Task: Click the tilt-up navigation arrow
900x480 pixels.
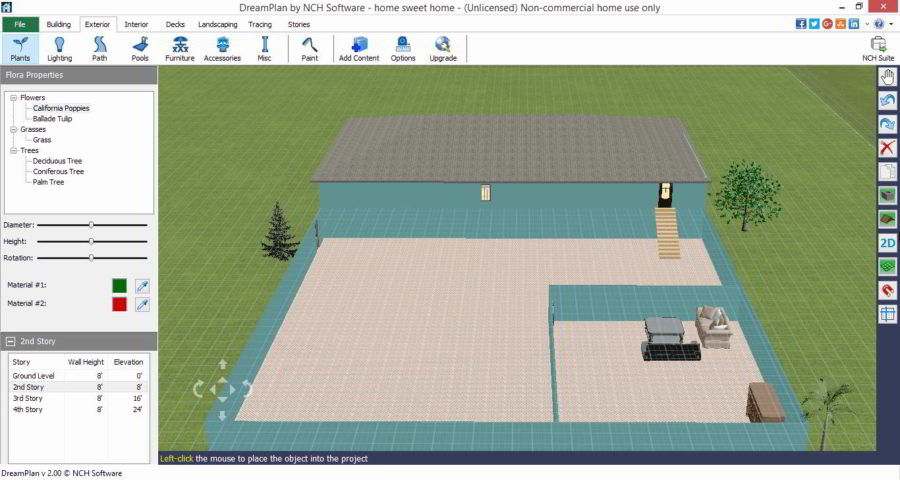Action: pyautogui.click(x=223, y=364)
